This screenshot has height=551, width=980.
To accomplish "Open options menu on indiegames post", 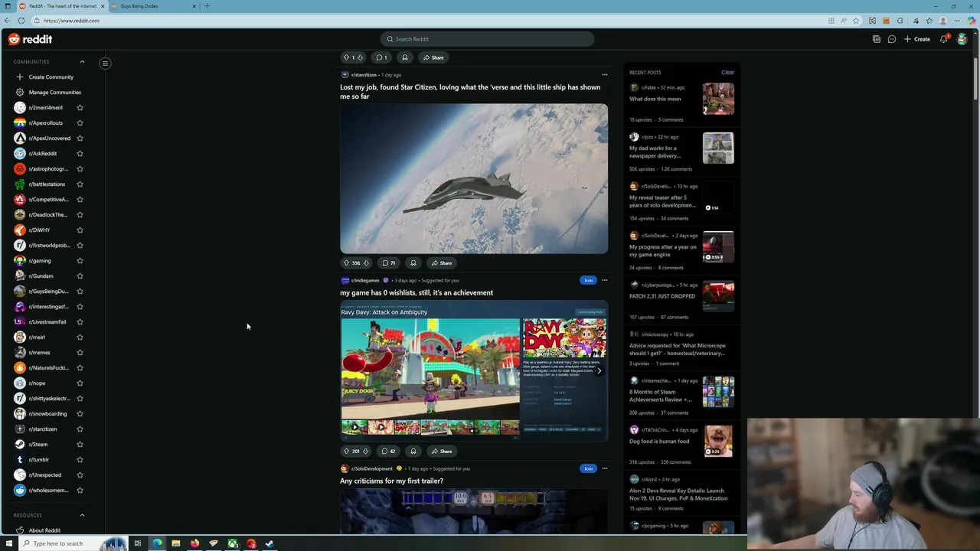I will point(604,280).
